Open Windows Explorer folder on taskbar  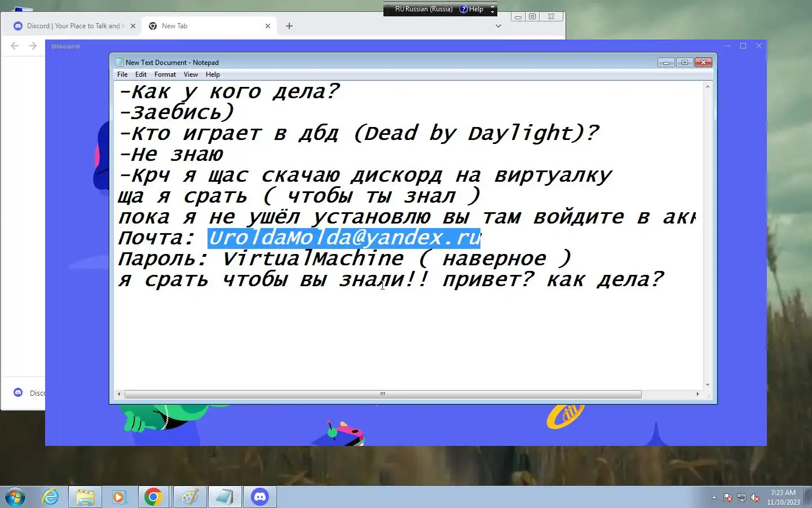[x=85, y=497]
